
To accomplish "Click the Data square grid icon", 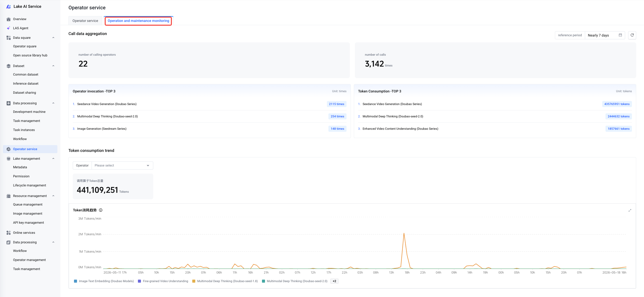I will [x=9, y=38].
